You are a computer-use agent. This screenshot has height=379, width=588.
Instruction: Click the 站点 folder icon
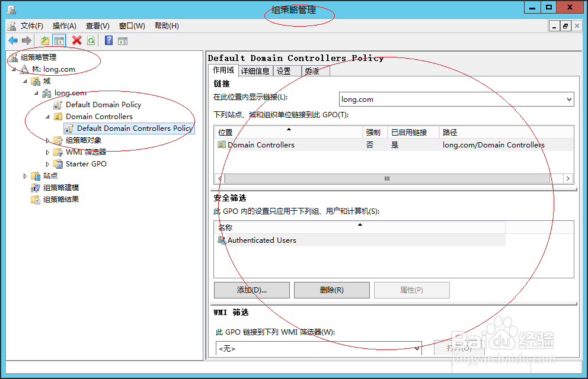[x=36, y=176]
